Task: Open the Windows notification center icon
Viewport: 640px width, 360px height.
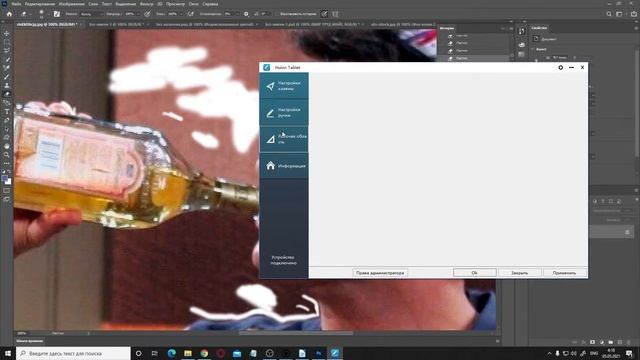Action: (x=629, y=353)
